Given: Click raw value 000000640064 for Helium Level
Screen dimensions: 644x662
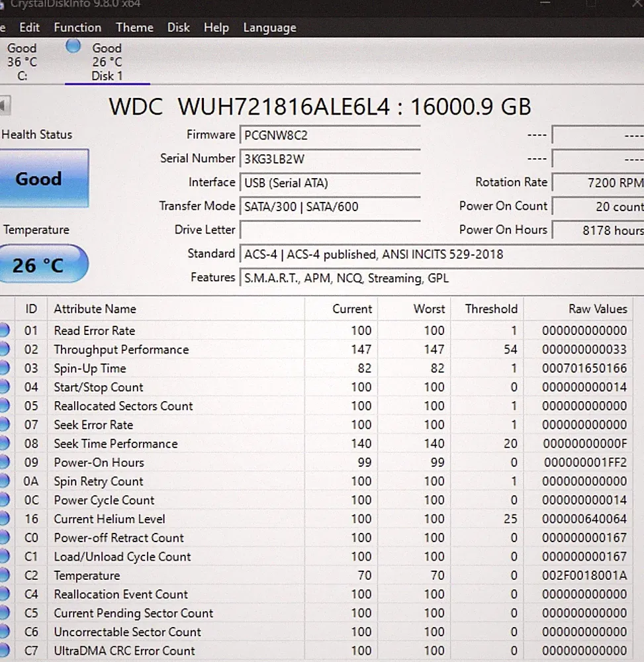Looking at the screenshot, I should click(584, 519).
